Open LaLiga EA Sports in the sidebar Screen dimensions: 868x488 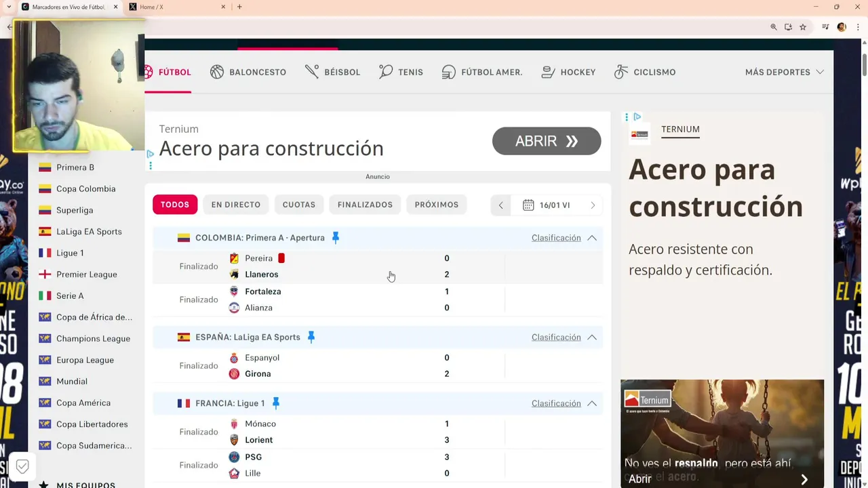(x=89, y=232)
